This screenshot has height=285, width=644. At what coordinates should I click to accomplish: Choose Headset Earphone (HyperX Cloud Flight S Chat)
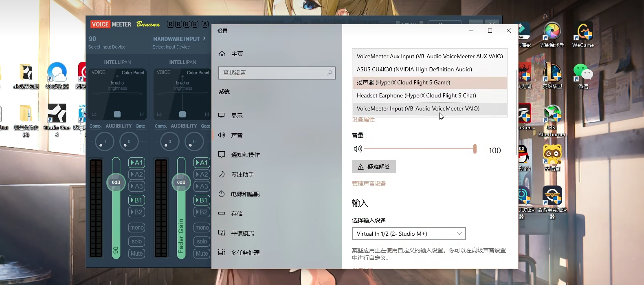click(430, 95)
